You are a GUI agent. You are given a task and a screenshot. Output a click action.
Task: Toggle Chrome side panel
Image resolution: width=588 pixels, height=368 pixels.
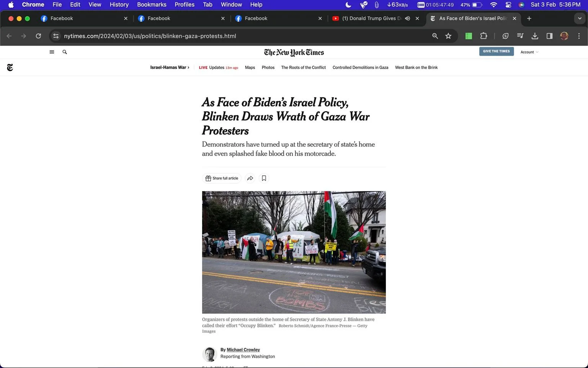(x=549, y=36)
